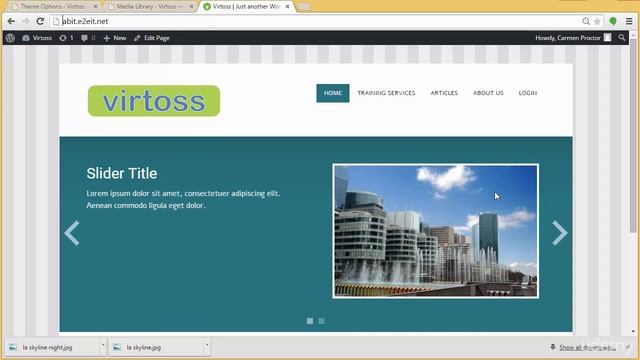Go back using the browser back arrow
The image size is (640, 360).
pyautogui.click(x=11, y=21)
